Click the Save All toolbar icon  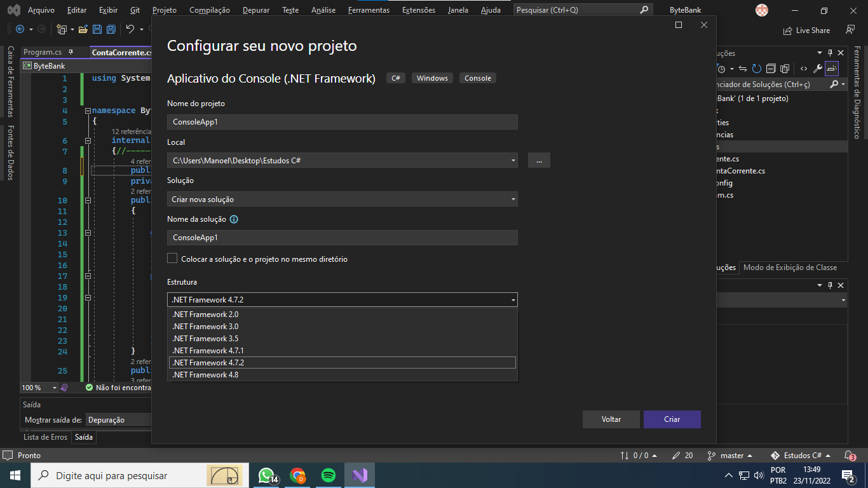coord(111,29)
